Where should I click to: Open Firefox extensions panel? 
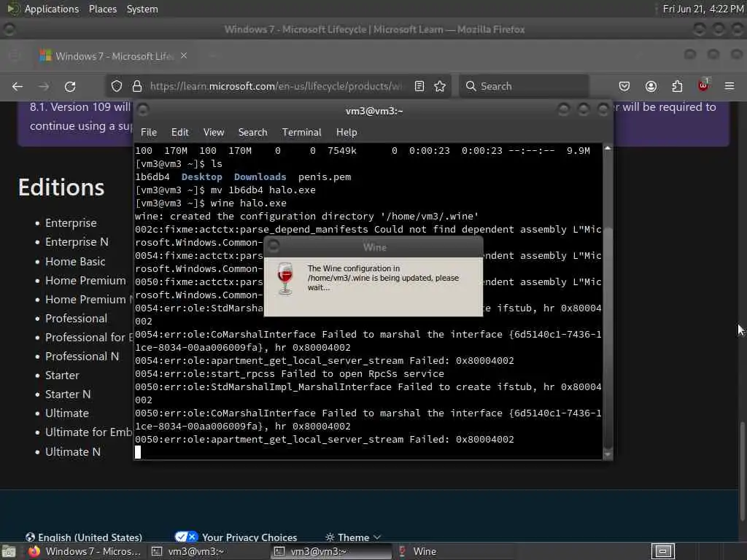tap(677, 86)
